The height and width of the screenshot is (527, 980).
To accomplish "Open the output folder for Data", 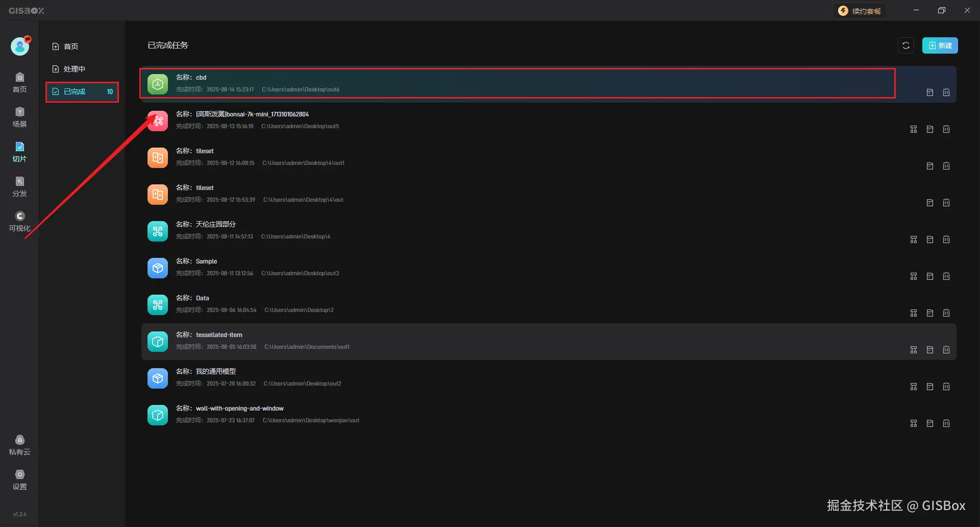I will pos(930,313).
